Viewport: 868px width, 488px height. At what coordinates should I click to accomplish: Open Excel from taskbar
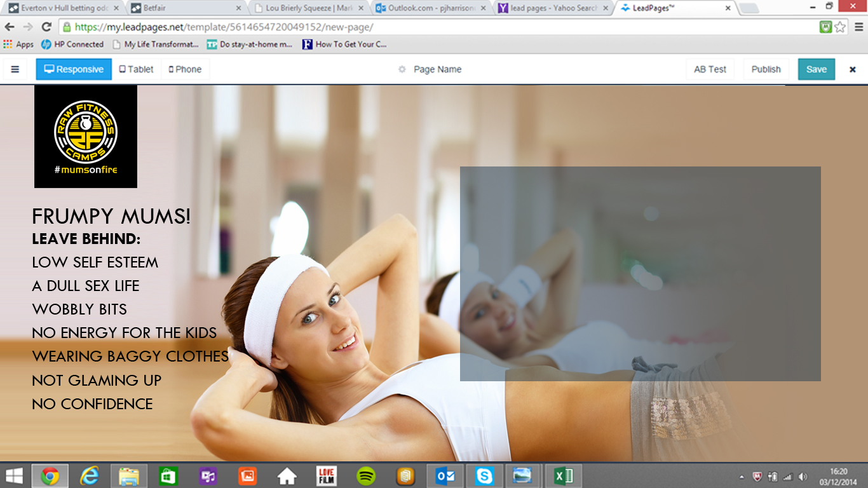click(563, 476)
